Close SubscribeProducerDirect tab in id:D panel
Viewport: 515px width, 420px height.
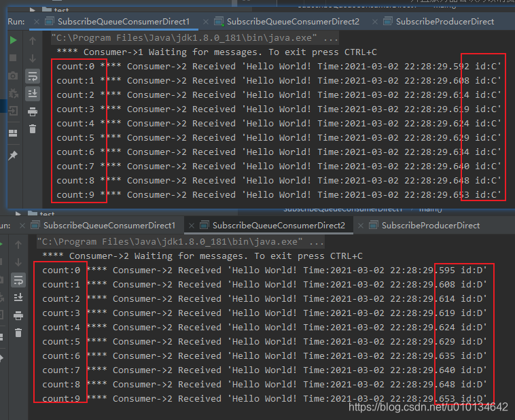coord(361,226)
